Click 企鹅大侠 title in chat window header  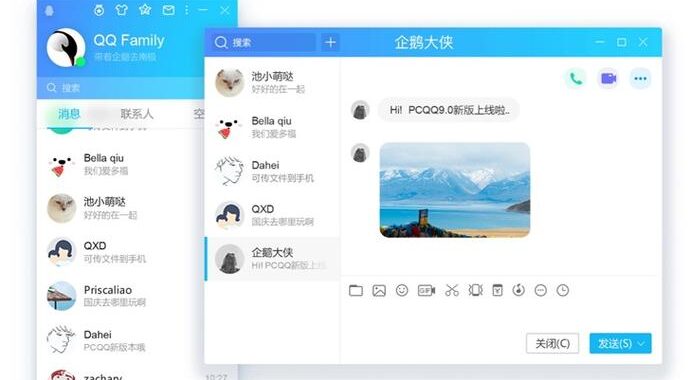pos(423,42)
